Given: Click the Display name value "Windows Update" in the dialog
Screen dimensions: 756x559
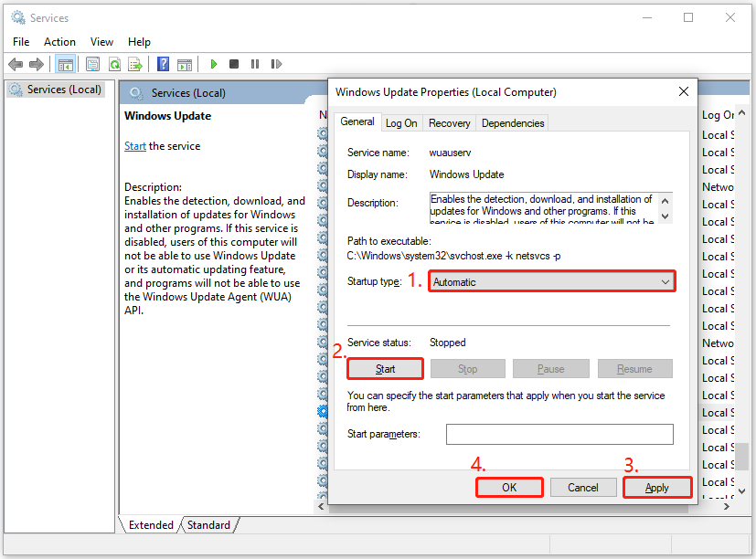Looking at the screenshot, I should click(x=467, y=174).
